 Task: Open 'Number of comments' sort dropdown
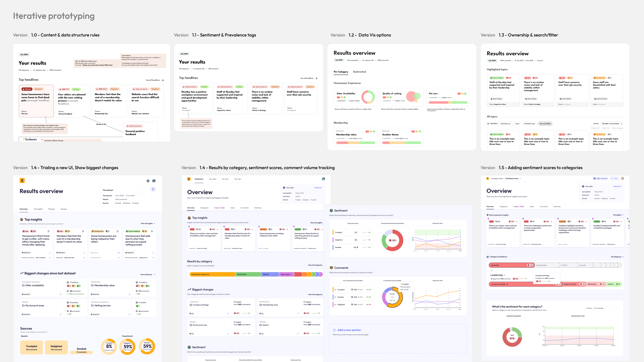pyautogui.click(x=612, y=124)
